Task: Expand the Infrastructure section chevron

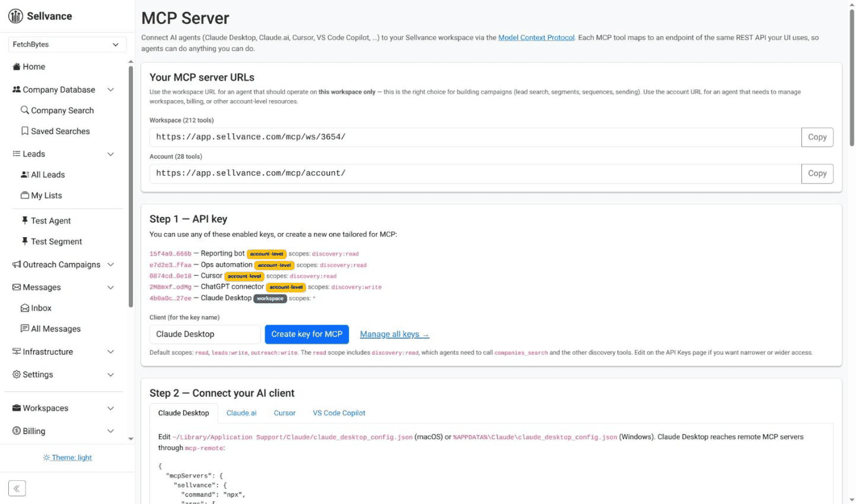Action: [x=111, y=352]
